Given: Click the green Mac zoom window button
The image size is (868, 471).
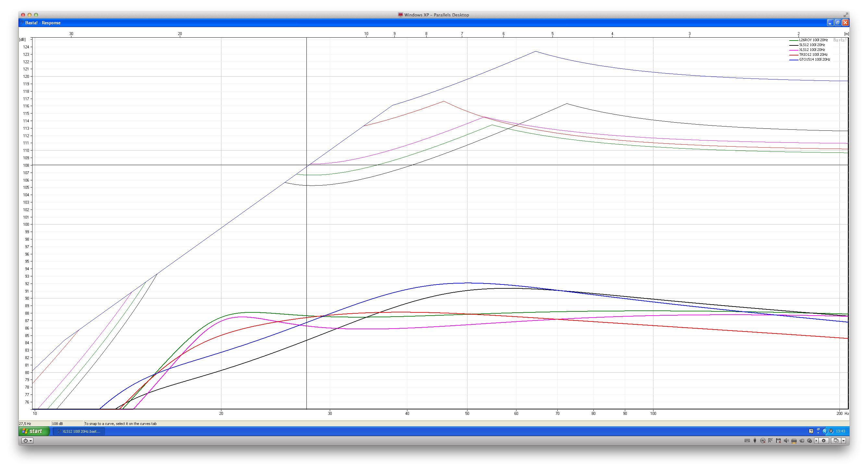Looking at the screenshot, I should (x=36, y=15).
